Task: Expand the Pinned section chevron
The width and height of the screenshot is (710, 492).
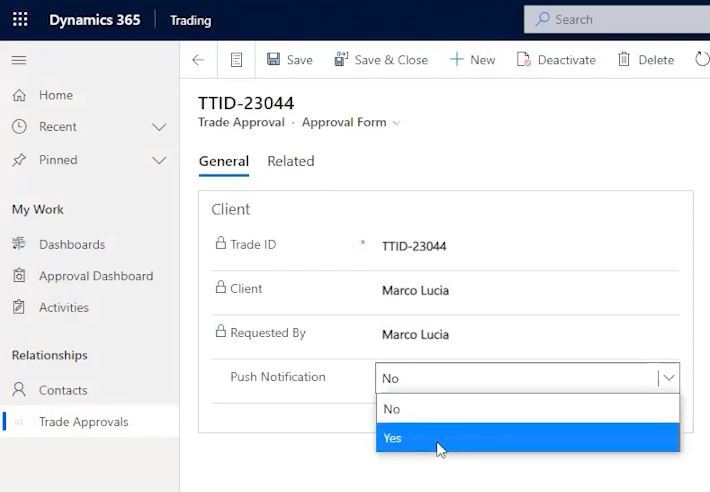Action: coord(159,160)
